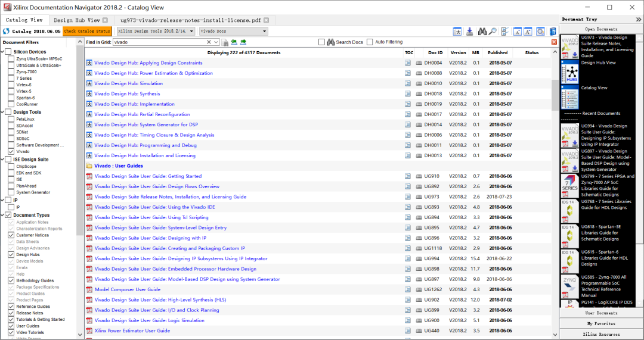The image size is (644, 340).
Task: Open the help book icon
Action: click(x=553, y=31)
